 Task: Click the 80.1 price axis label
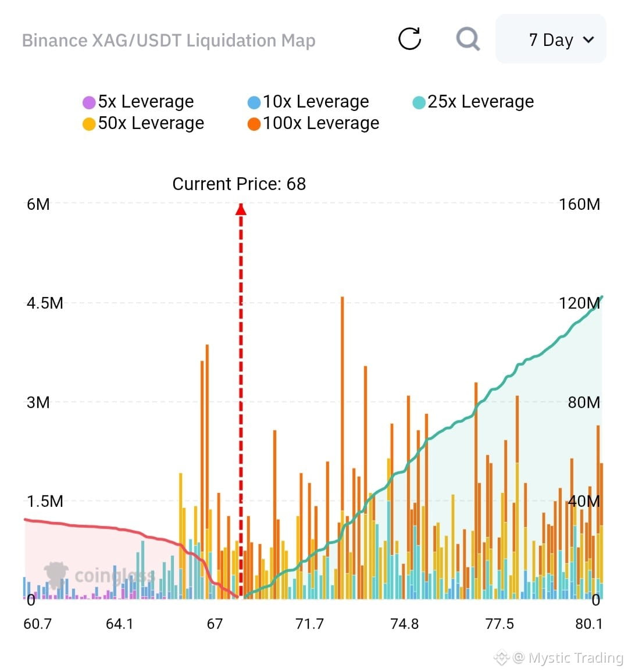click(x=589, y=624)
